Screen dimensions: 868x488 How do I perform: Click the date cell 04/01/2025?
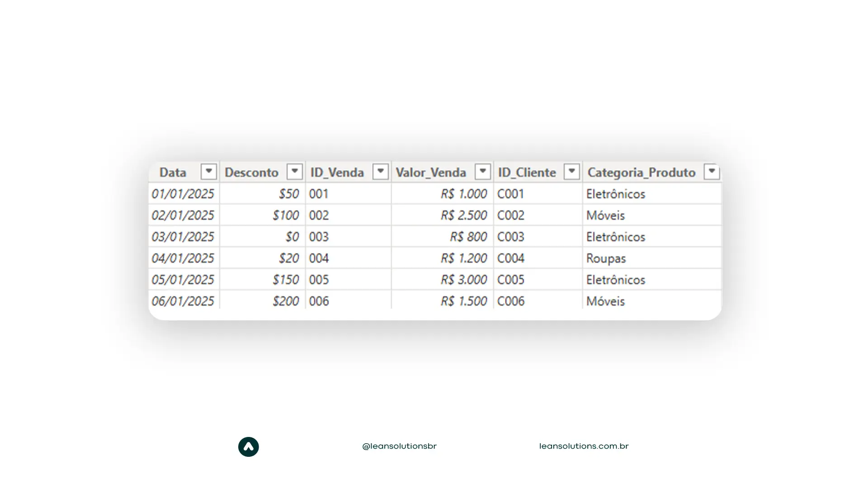pyautogui.click(x=184, y=258)
